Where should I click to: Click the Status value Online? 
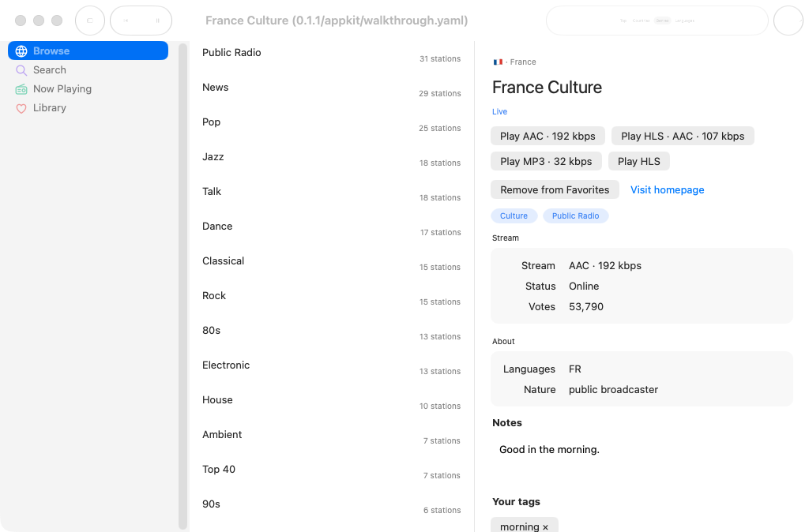tap(584, 286)
